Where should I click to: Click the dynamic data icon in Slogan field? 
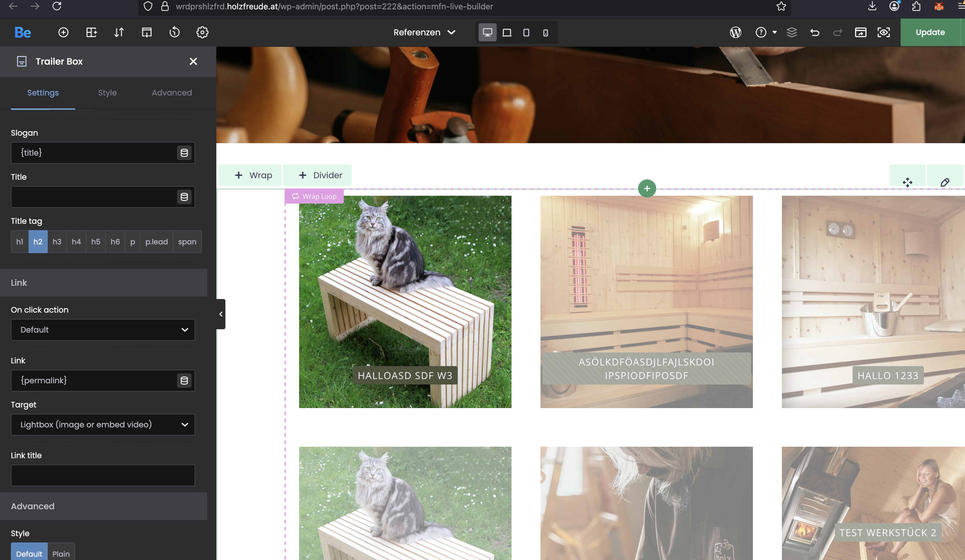(x=184, y=153)
